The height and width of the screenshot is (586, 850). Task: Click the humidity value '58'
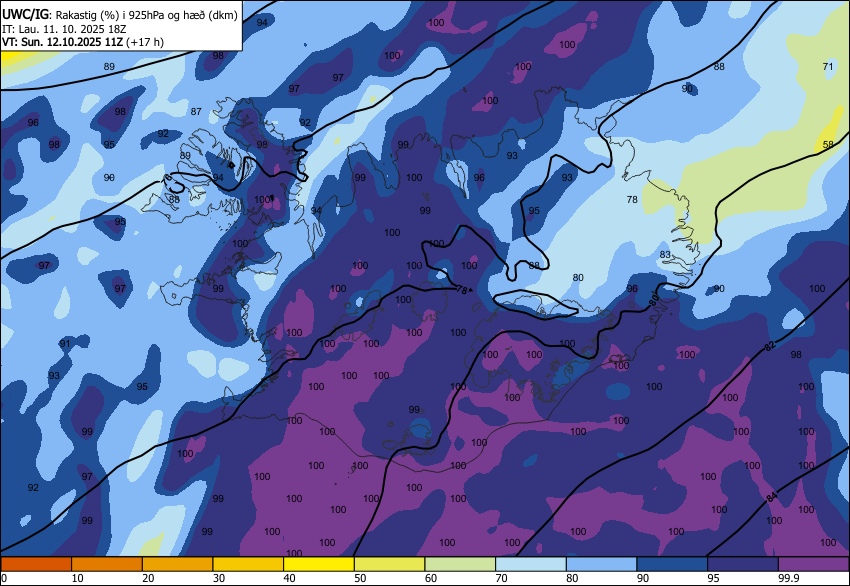click(827, 145)
